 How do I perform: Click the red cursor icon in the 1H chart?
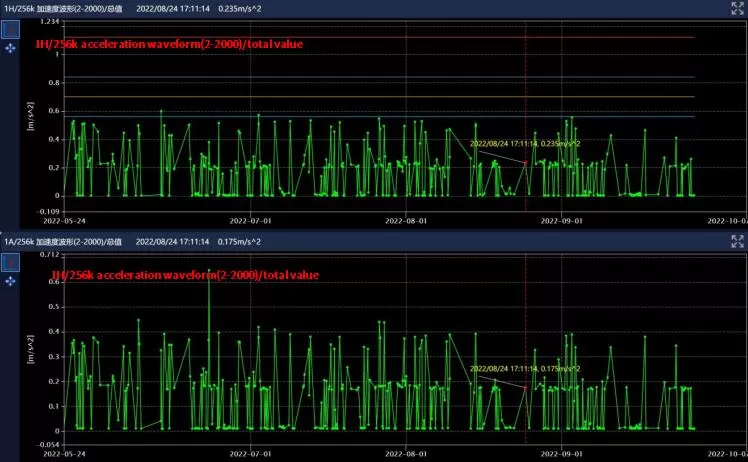click(x=11, y=29)
